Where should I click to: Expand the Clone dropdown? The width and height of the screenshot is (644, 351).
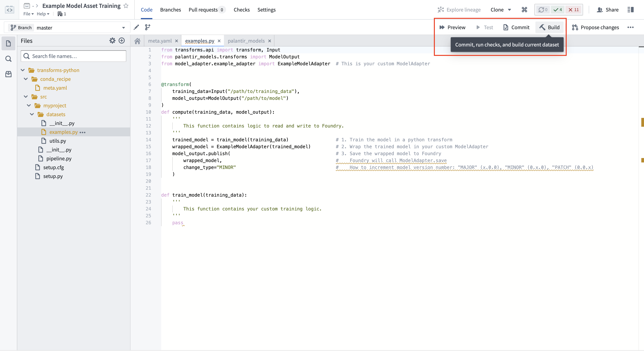click(501, 10)
